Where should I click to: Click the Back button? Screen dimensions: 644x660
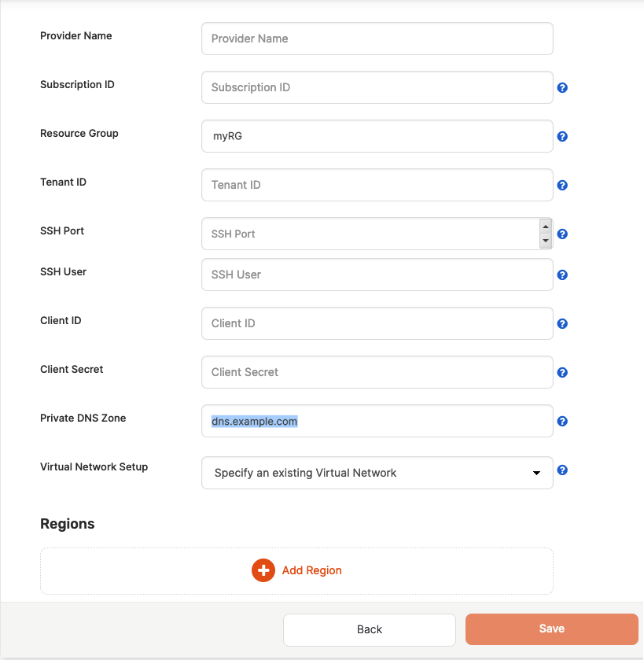[369, 629]
